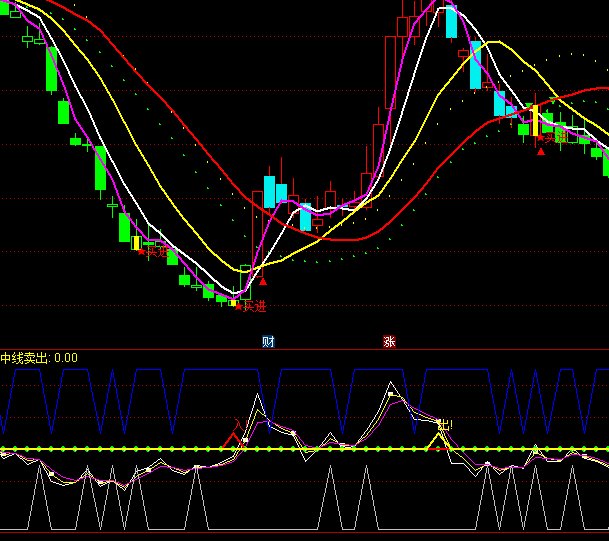Click red up-arrow below the right yellow candle
Image resolution: width=609 pixels, height=541 pixels.
[x=541, y=151]
